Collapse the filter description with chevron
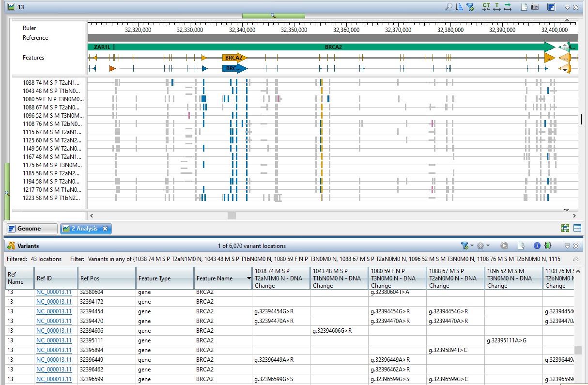 click(x=575, y=259)
